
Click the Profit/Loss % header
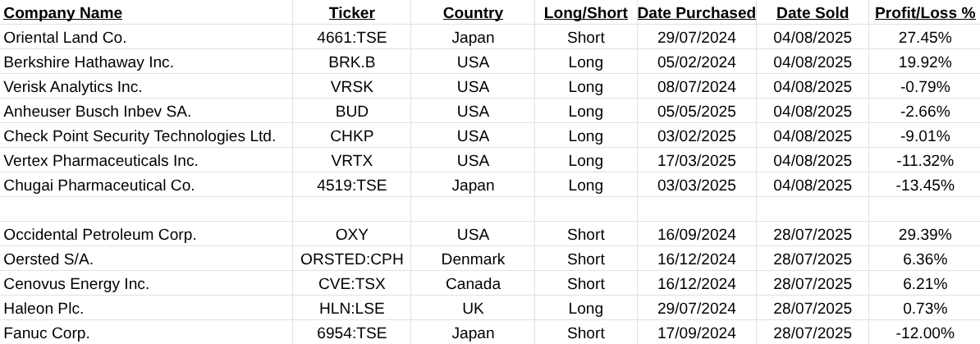[x=924, y=13]
